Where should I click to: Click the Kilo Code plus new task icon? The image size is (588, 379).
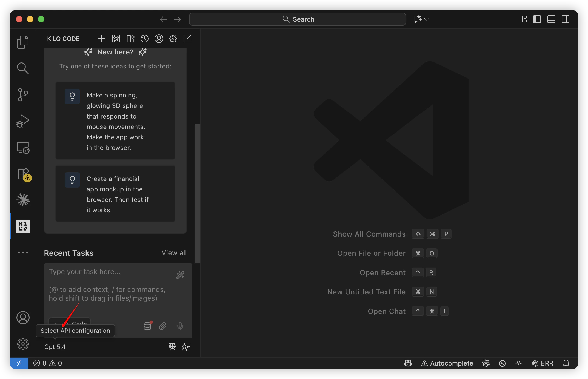[x=102, y=39]
